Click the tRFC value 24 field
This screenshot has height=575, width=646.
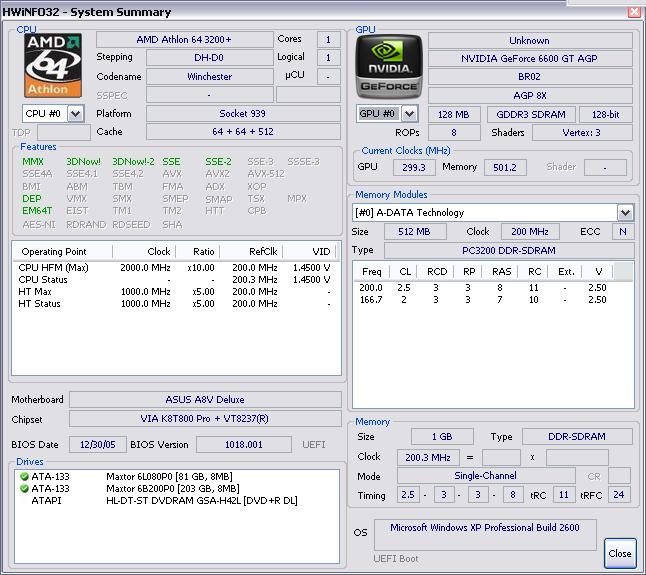pyautogui.click(x=619, y=495)
